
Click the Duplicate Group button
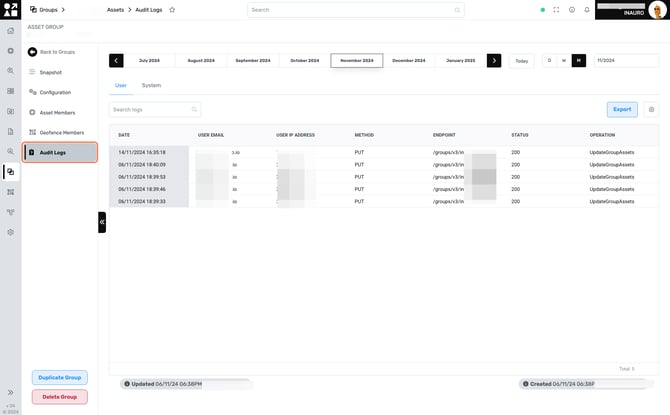point(60,378)
